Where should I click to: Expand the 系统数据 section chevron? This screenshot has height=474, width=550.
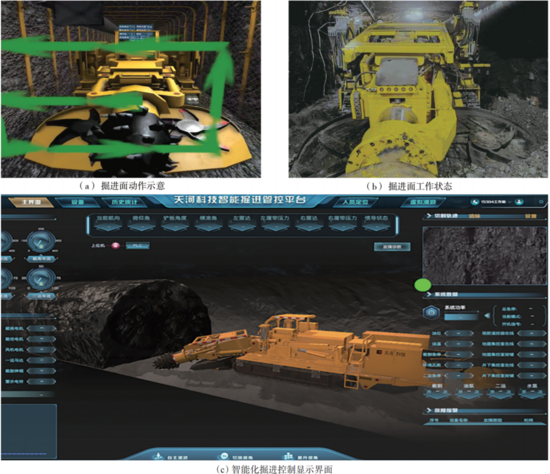pyautogui.click(x=429, y=294)
